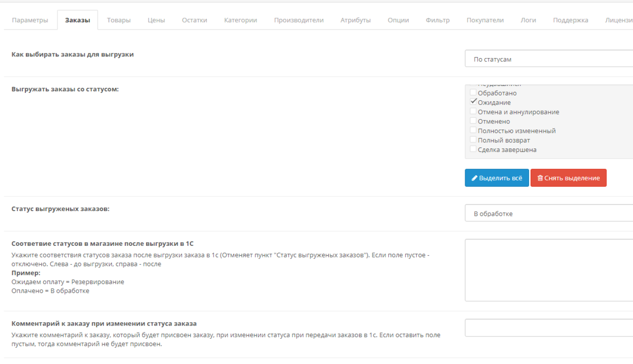
Task: Focus the order comment input field
Action: [549, 328]
